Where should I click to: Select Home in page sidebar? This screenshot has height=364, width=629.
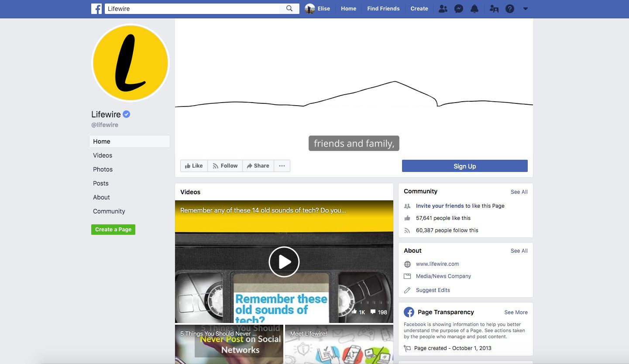[x=130, y=141]
